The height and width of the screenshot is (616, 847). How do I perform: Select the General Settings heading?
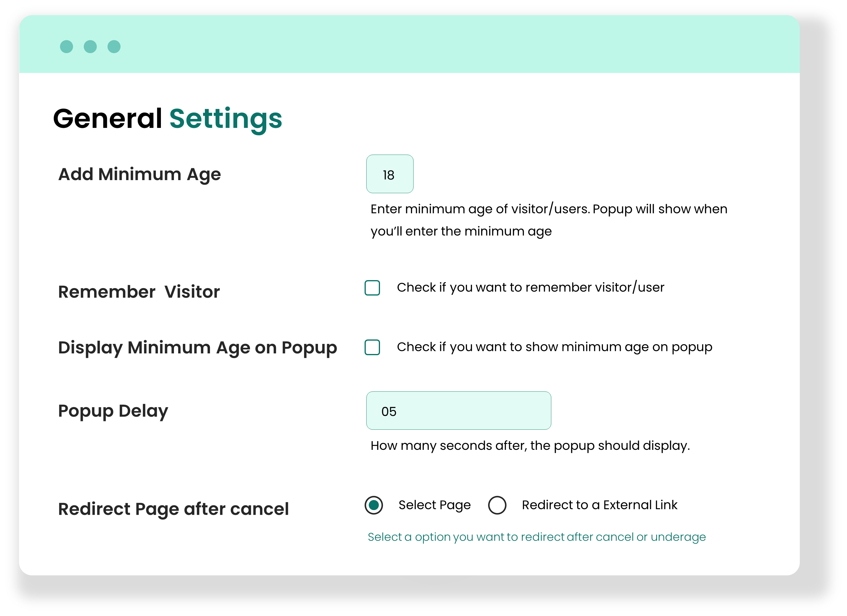(x=167, y=118)
